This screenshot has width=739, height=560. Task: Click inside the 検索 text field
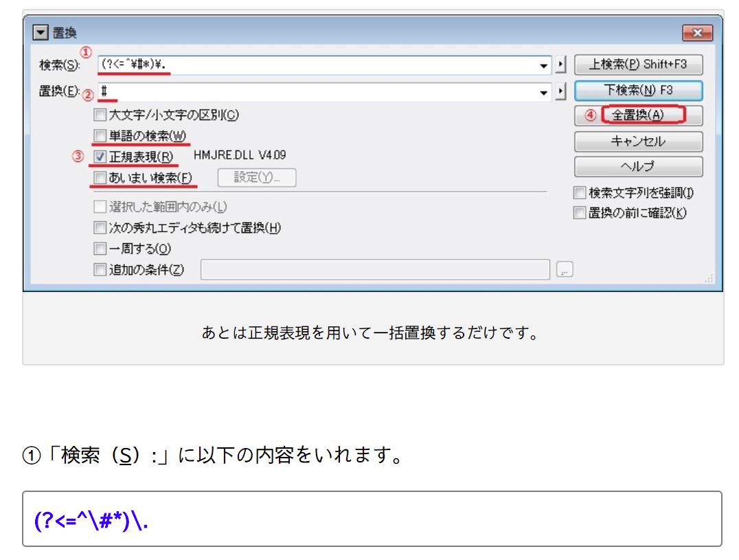(316, 65)
